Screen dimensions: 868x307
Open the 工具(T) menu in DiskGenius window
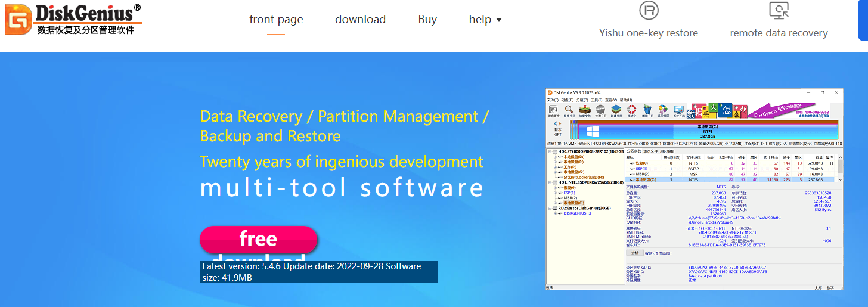[596, 100]
